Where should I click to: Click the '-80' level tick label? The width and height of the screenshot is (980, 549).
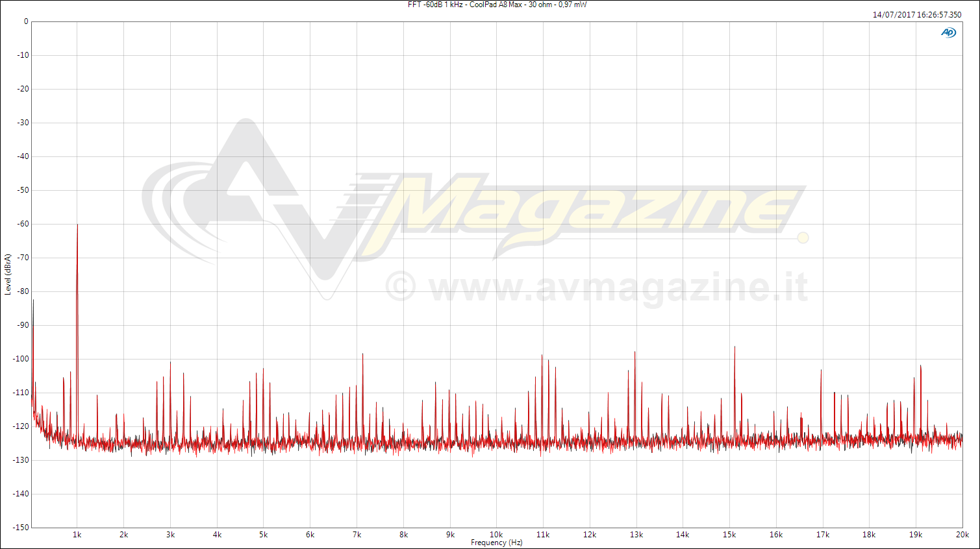[x=23, y=291]
